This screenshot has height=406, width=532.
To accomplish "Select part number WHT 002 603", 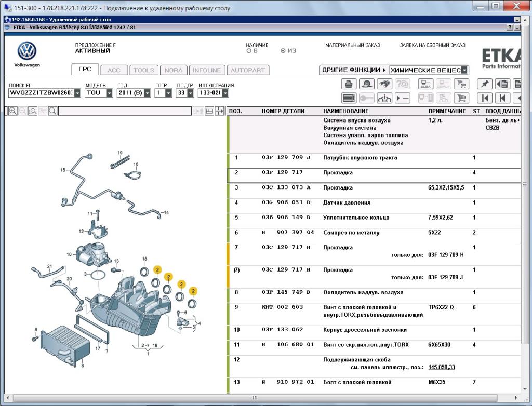I will pyautogui.click(x=282, y=307).
